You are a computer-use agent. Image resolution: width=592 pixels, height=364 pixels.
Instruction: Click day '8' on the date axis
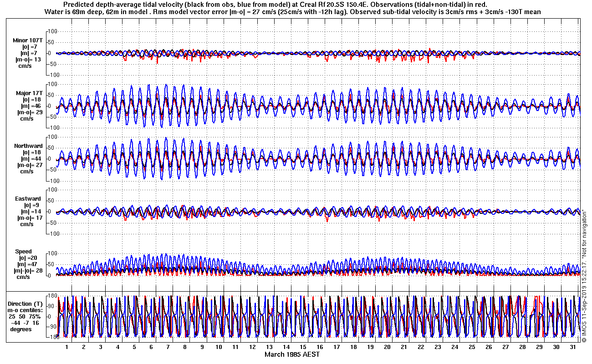tap(185, 347)
